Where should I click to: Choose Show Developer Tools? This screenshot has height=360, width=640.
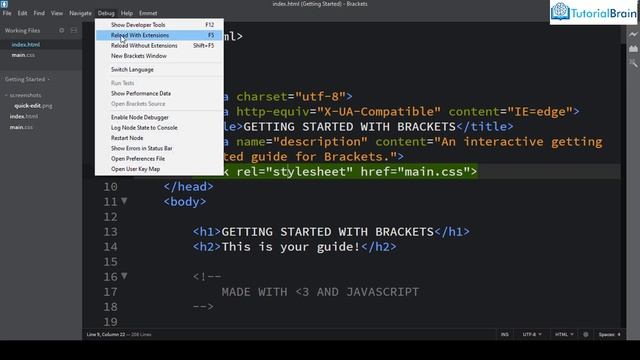pos(159,25)
